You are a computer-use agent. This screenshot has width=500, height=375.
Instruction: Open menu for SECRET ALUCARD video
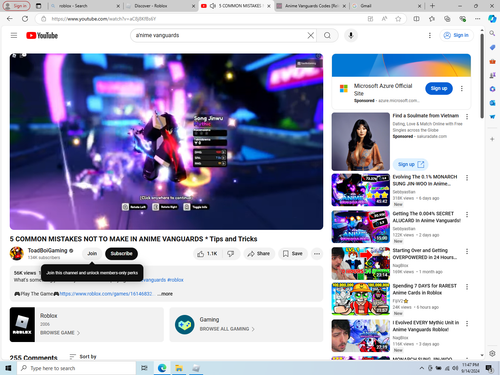point(467,214)
